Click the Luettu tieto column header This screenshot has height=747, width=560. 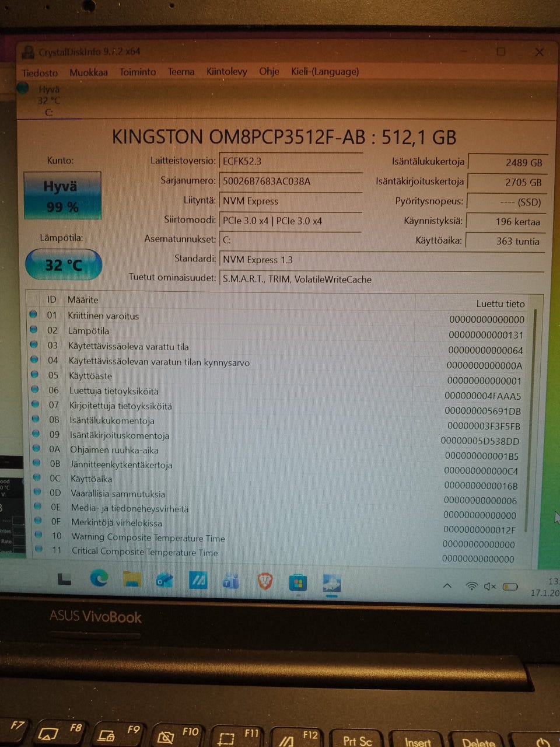(501, 303)
